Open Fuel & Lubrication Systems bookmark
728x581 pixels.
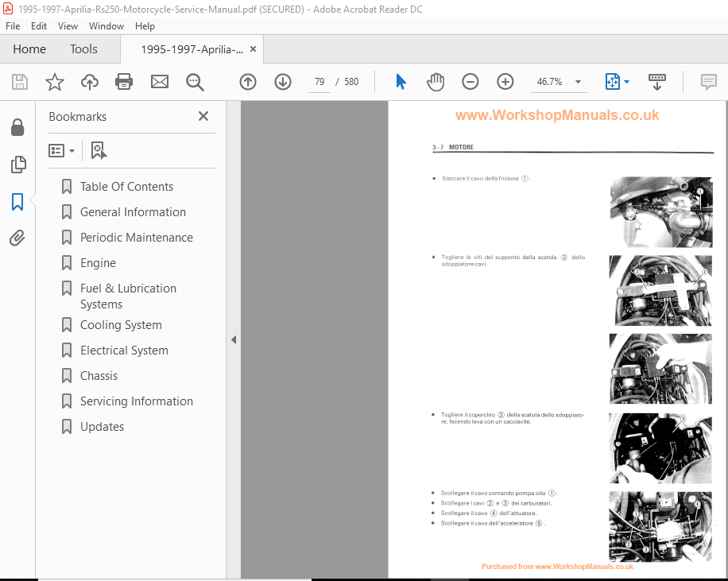click(128, 296)
